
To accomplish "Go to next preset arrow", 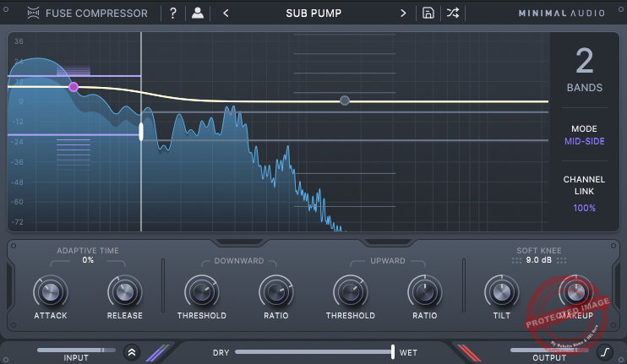I will (x=403, y=14).
